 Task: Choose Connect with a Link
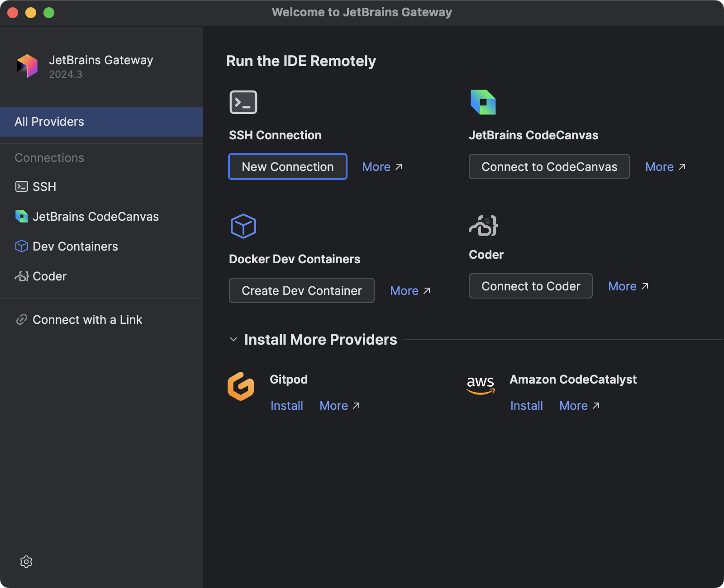(x=87, y=320)
